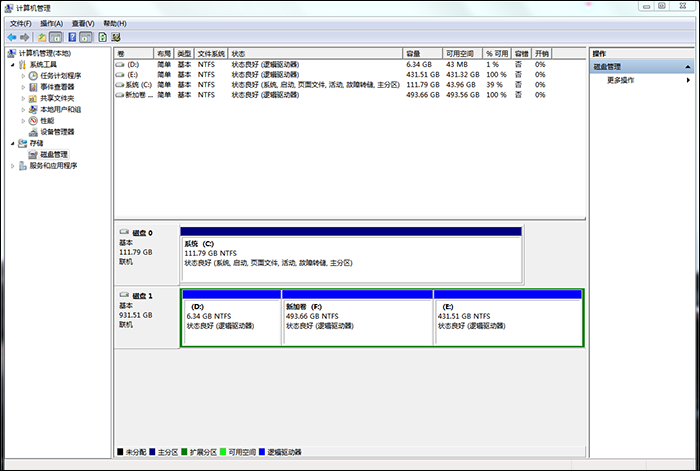Image resolution: width=700 pixels, height=471 pixels.
Task: Expand the 任务计划程序 tree node
Action: (23, 76)
